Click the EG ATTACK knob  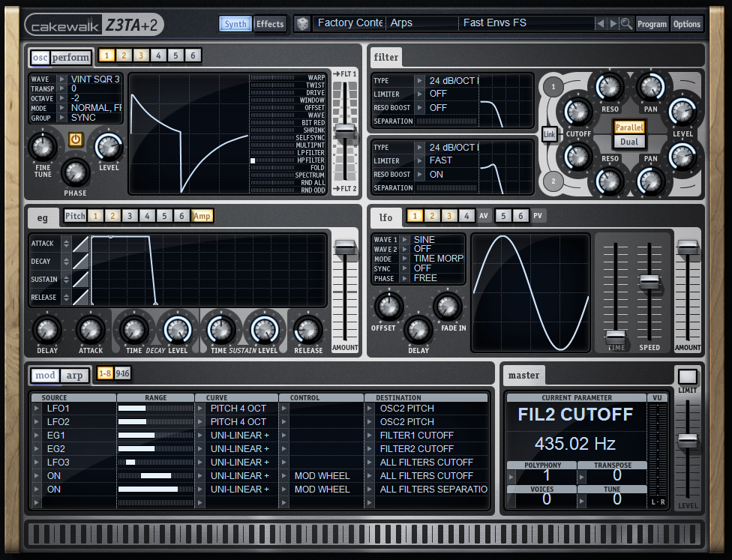coord(91,330)
